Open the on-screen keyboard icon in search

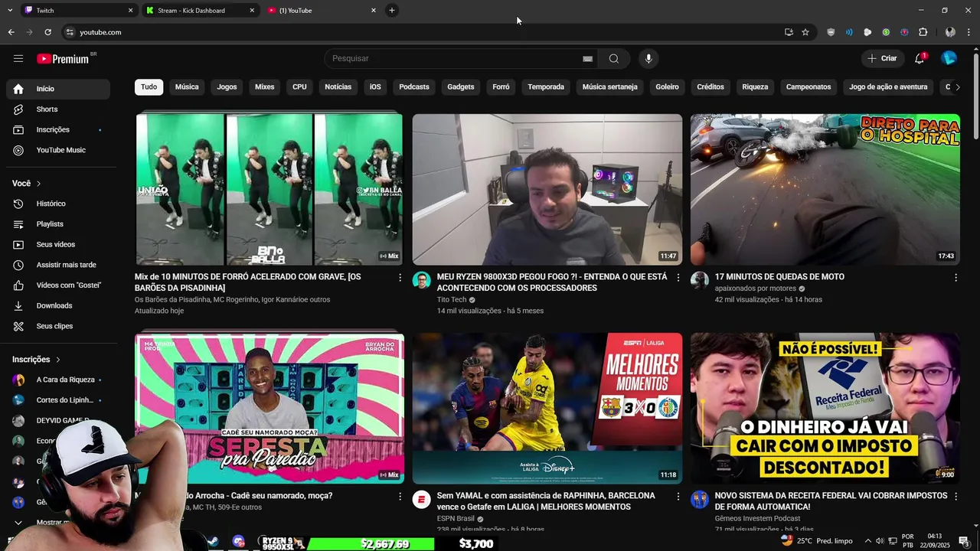point(587,58)
